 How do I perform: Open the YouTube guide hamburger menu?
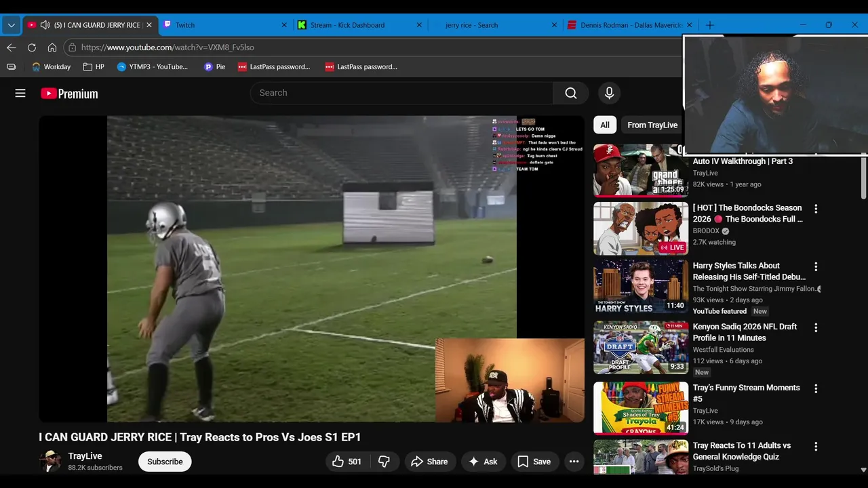click(x=20, y=94)
